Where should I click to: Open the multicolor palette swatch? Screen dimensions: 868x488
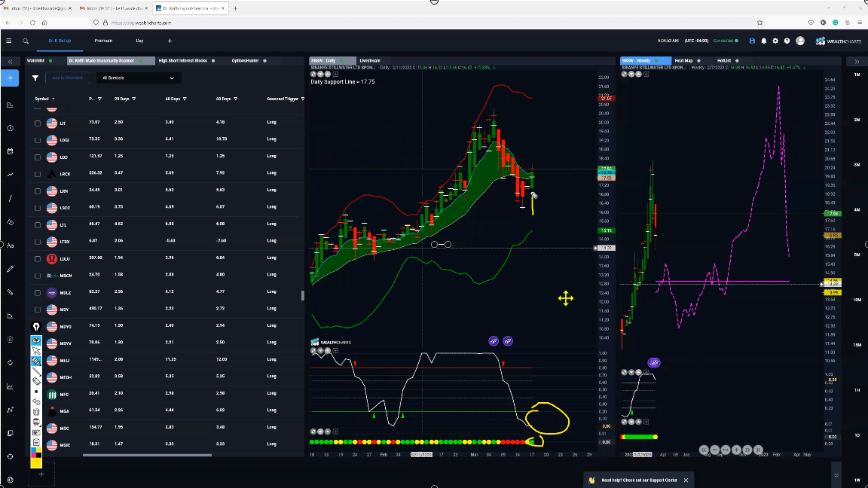[x=36, y=453]
